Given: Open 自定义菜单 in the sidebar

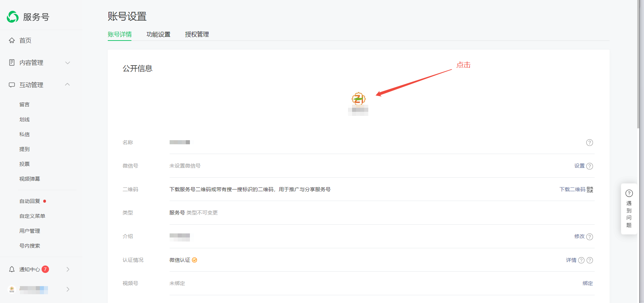Looking at the screenshot, I should point(32,216).
